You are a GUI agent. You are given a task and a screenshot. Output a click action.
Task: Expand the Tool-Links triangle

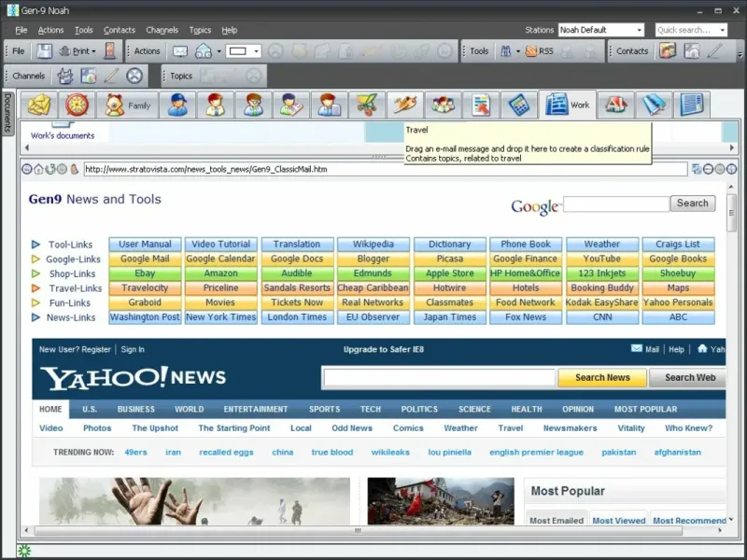click(x=35, y=245)
